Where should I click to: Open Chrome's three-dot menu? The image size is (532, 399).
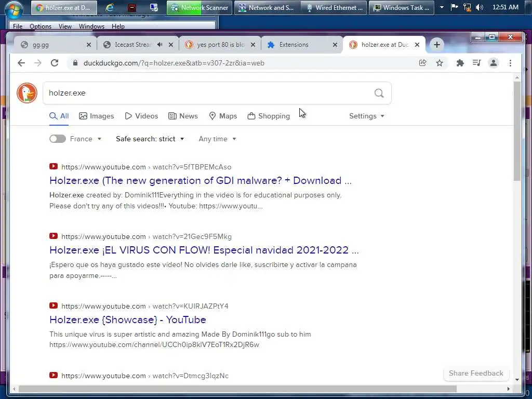pos(510,63)
